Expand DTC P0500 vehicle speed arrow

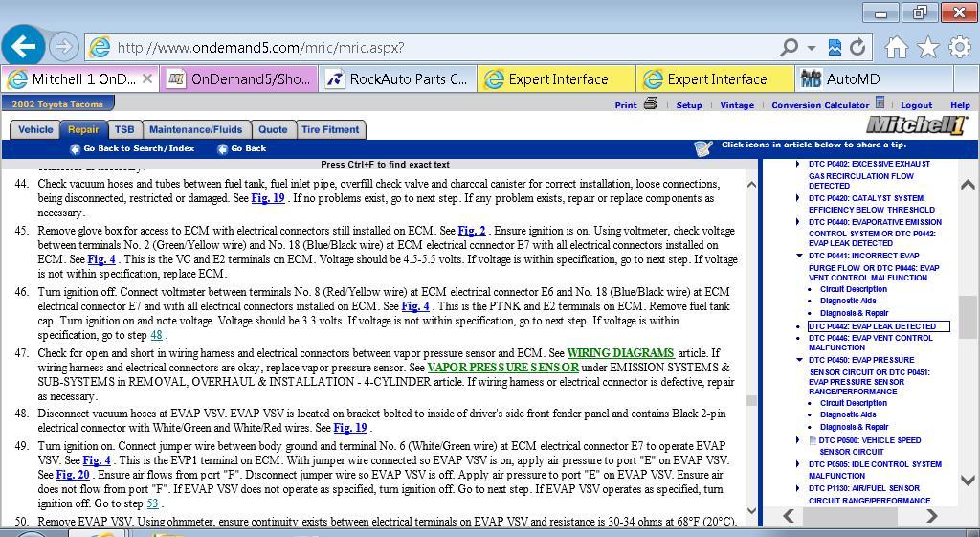click(798, 440)
